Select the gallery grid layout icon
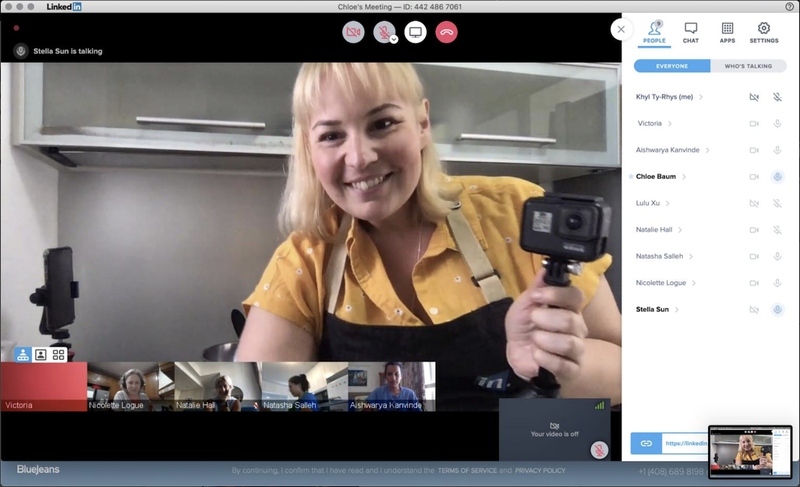800x487 pixels. pyautogui.click(x=59, y=354)
